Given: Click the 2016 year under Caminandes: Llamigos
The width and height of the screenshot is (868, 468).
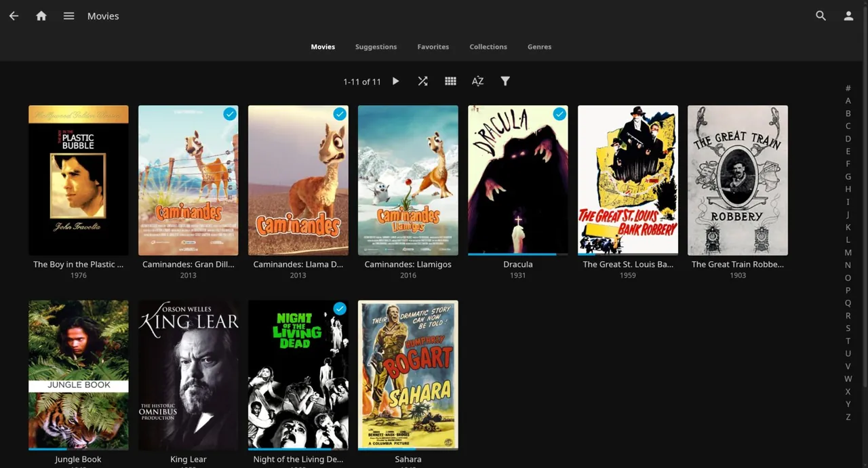Looking at the screenshot, I should point(408,275).
